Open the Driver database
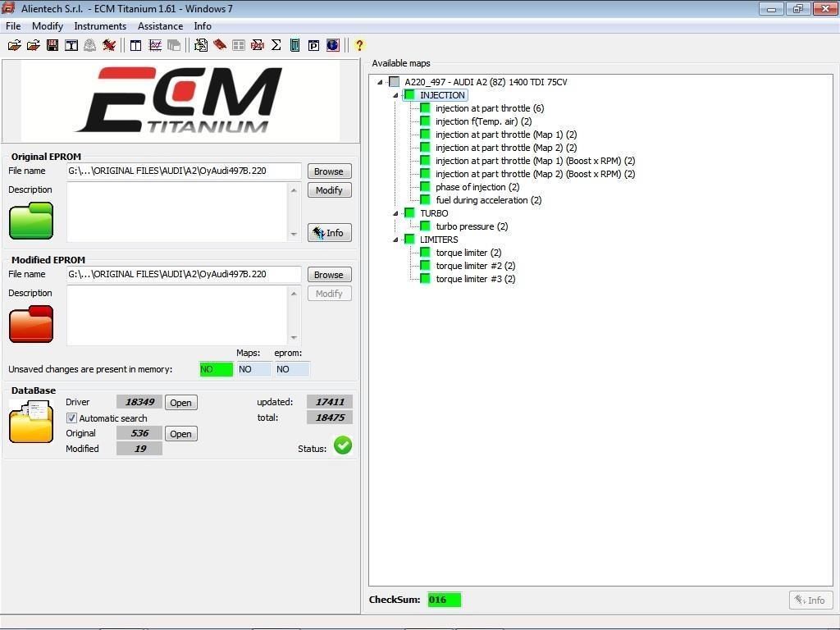Image resolution: width=840 pixels, height=630 pixels. click(x=181, y=403)
